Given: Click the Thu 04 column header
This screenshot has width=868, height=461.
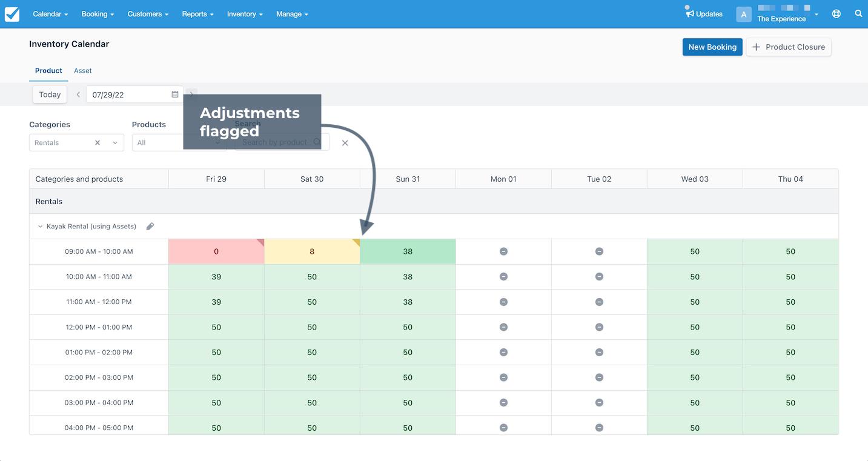Looking at the screenshot, I should pos(790,179).
